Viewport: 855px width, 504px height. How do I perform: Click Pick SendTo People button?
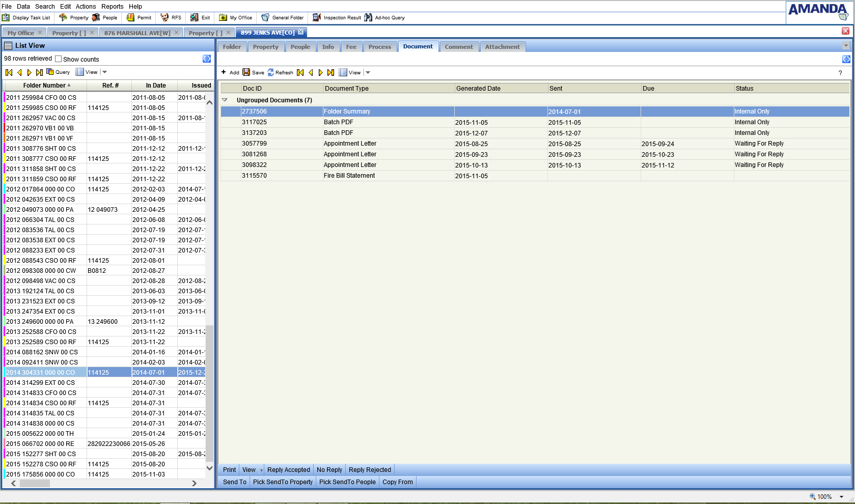pyautogui.click(x=347, y=482)
